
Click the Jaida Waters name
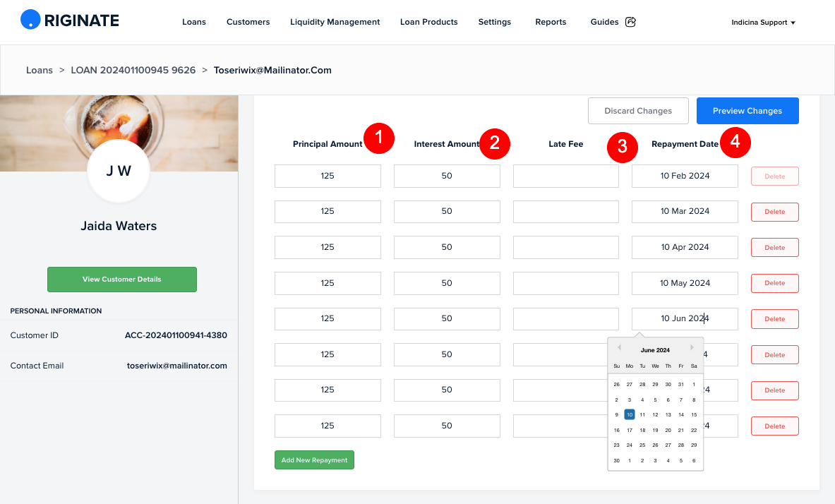click(x=119, y=226)
